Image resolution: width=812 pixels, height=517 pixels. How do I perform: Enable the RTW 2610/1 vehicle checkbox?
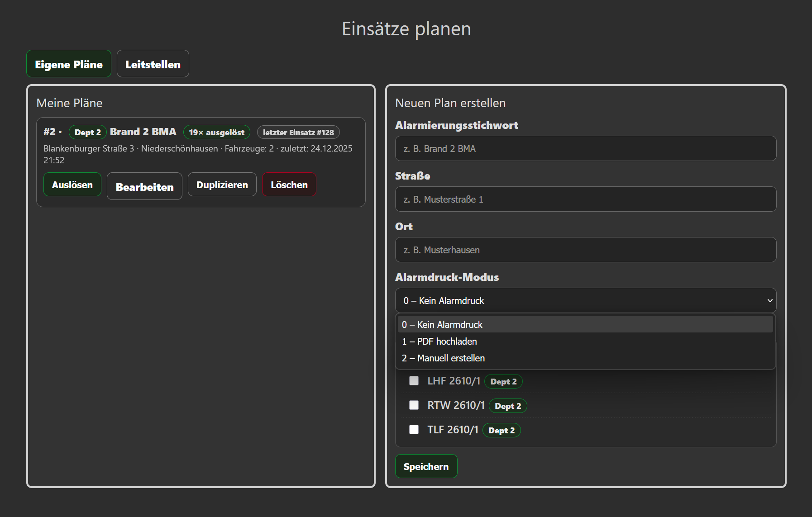pyautogui.click(x=414, y=405)
